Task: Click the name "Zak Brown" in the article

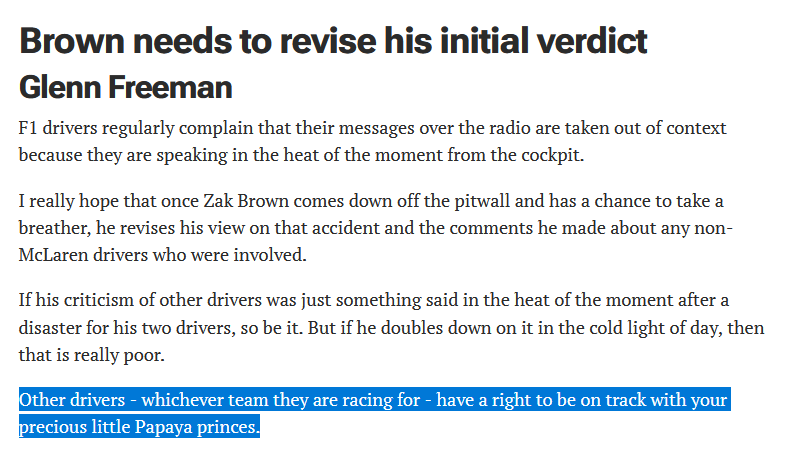Action: (x=267, y=202)
